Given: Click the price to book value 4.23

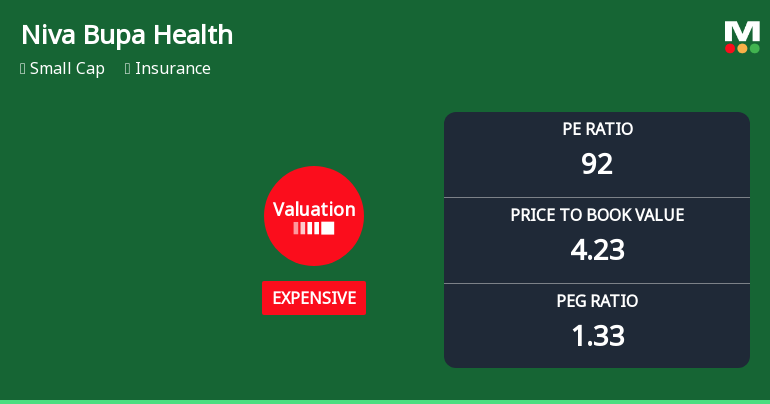Looking at the screenshot, I should pos(597,250).
